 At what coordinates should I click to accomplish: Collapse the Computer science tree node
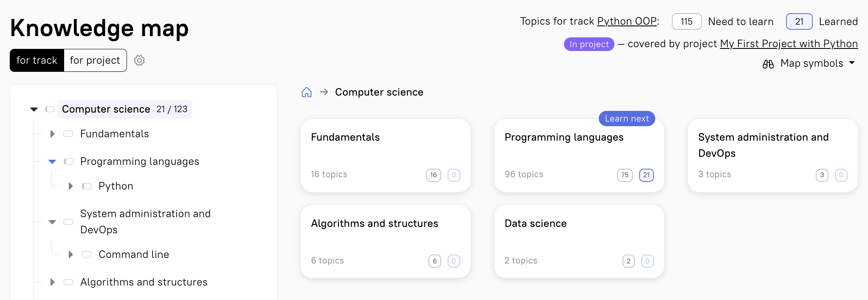tap(34, 109)
